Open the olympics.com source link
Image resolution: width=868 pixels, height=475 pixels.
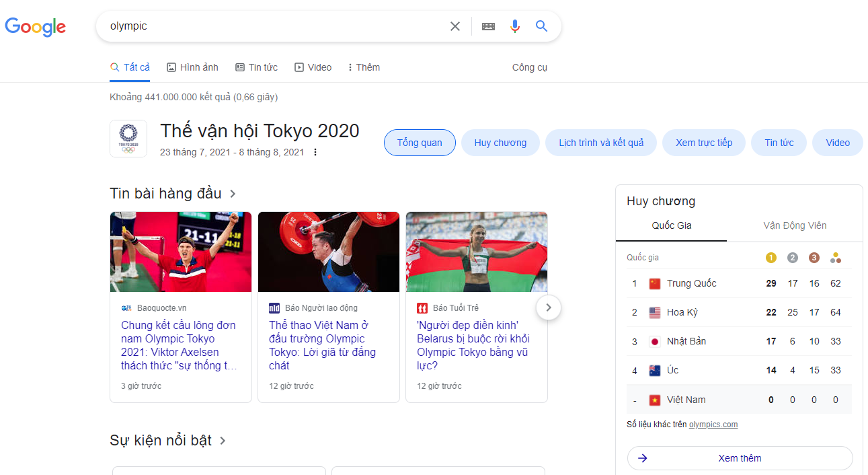[x=713, y=425]
